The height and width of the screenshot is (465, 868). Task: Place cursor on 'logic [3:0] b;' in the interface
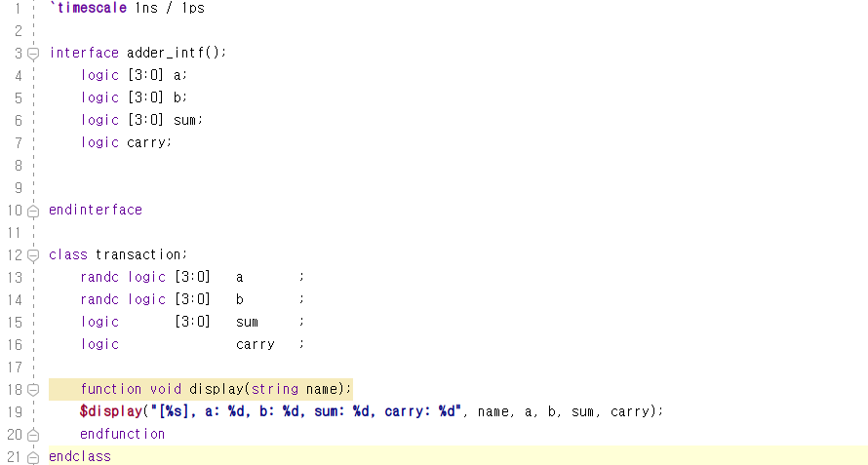tap(134, 97)
